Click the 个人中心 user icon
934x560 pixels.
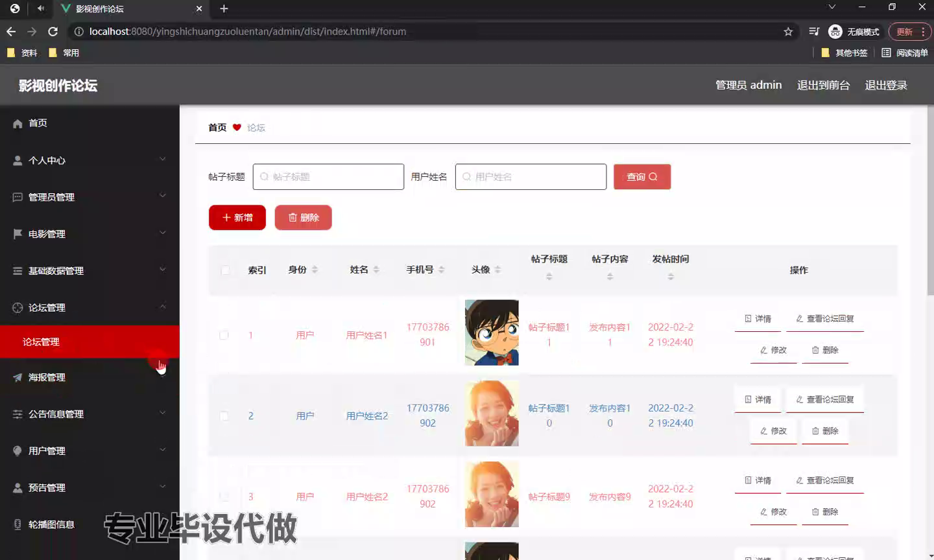(x=18, y=161)
